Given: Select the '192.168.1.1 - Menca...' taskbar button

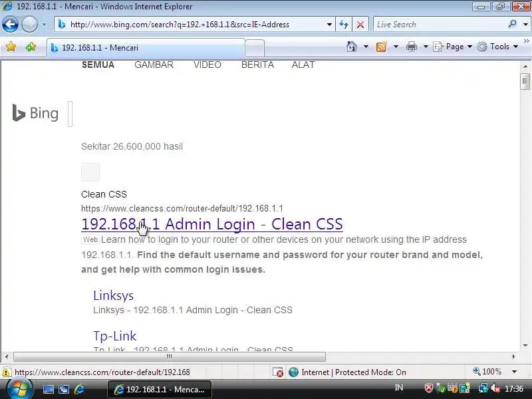Looking at the screenshot, I should pyautogui.click(x=160, y=390).
